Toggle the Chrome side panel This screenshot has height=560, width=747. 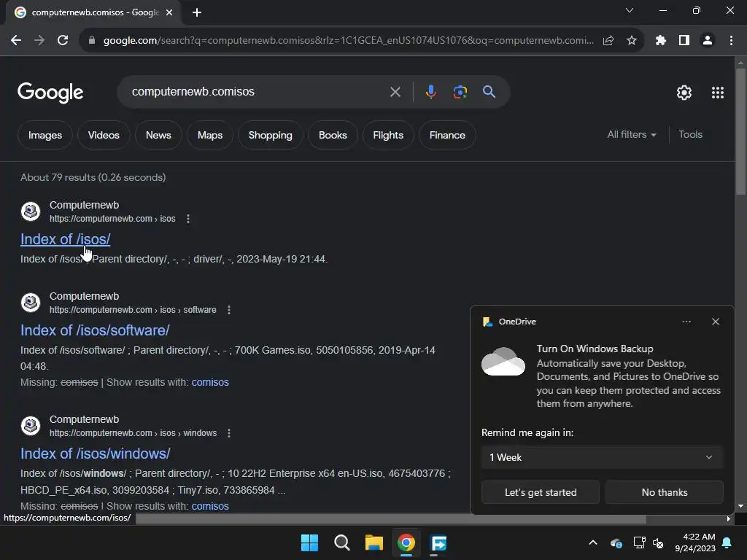684,41
